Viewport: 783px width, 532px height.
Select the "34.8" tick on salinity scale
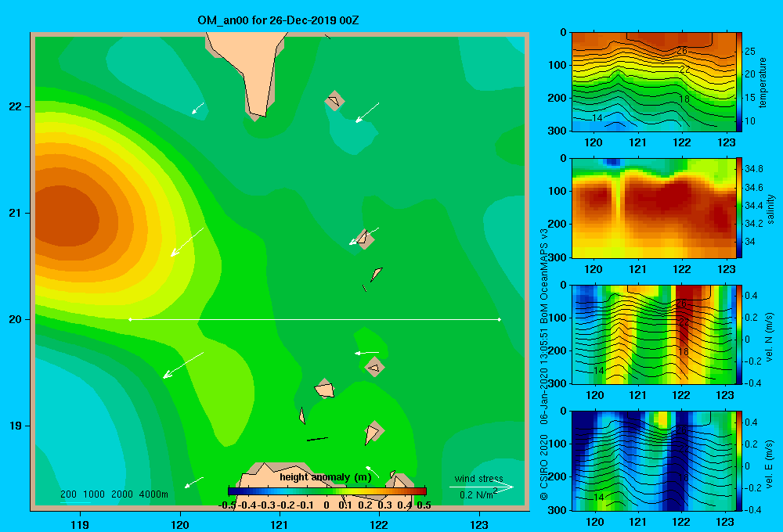pos(753,169)
